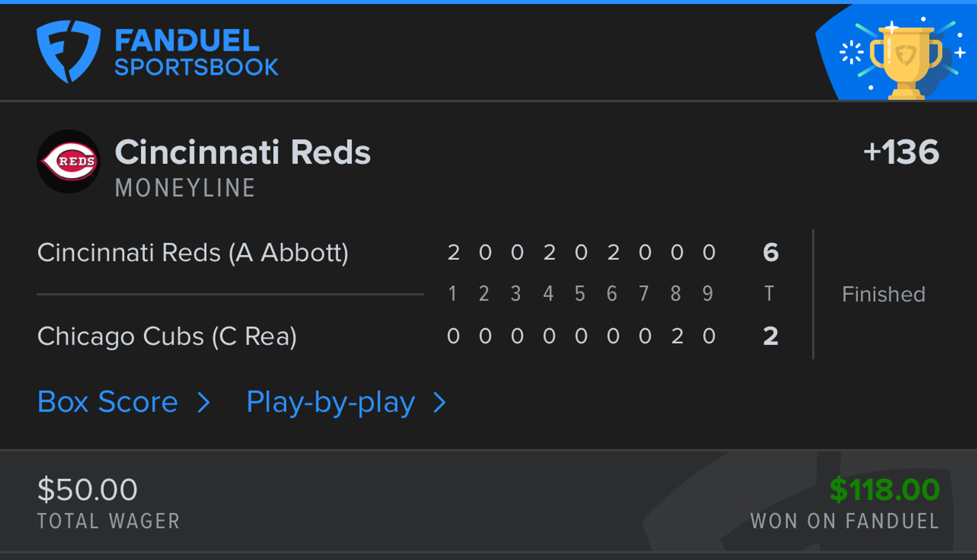Click the chevron next to Box Score
977x560 pixels.
tap(204, 402)
